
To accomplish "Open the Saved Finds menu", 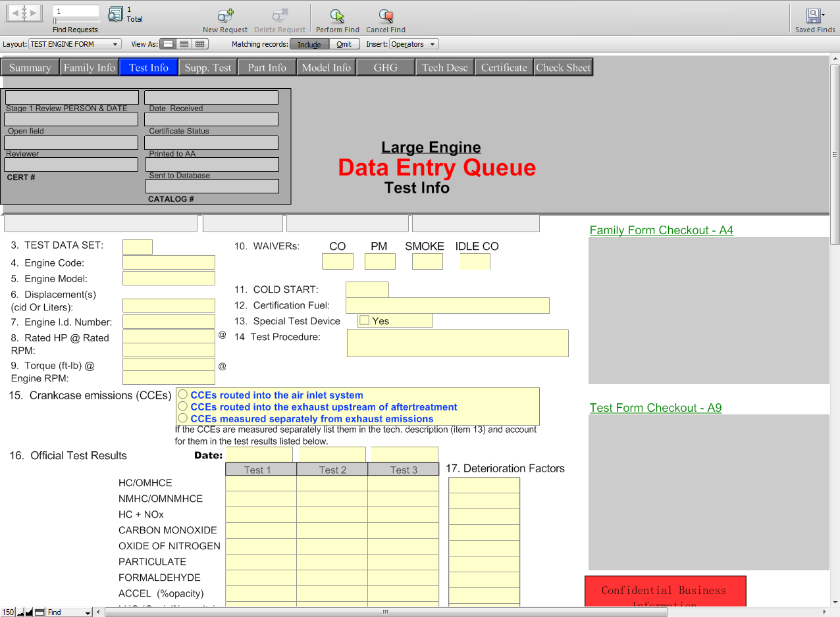I will click(815, 16).
